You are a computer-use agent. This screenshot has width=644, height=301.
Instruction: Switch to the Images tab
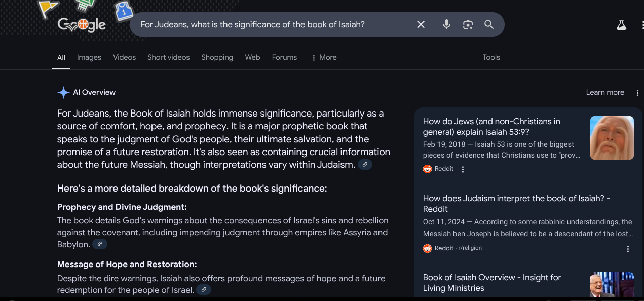pos(89,57)
